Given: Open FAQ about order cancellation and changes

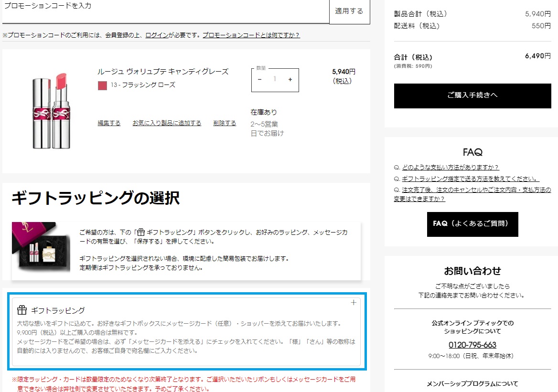Looking at the screenshot, I should click(x=472, y=194).
